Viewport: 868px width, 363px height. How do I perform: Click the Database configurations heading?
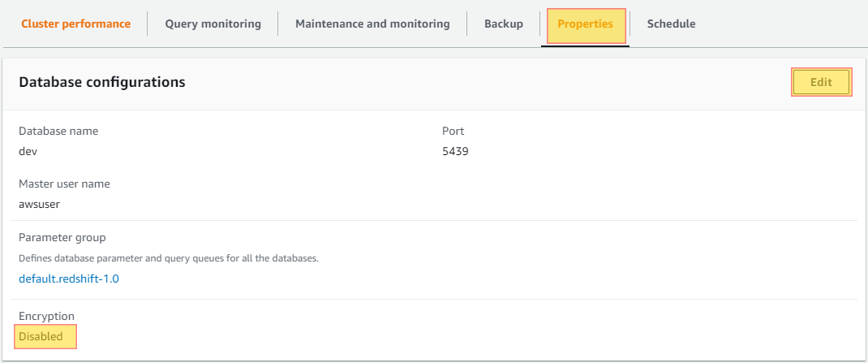[x=102, y=82]
